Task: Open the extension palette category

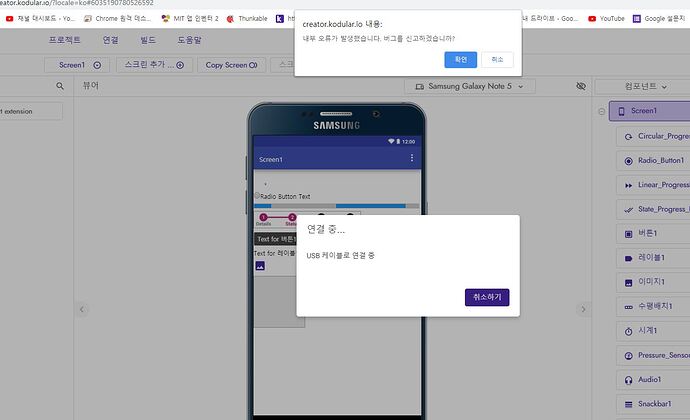Action: click(30, 112)
